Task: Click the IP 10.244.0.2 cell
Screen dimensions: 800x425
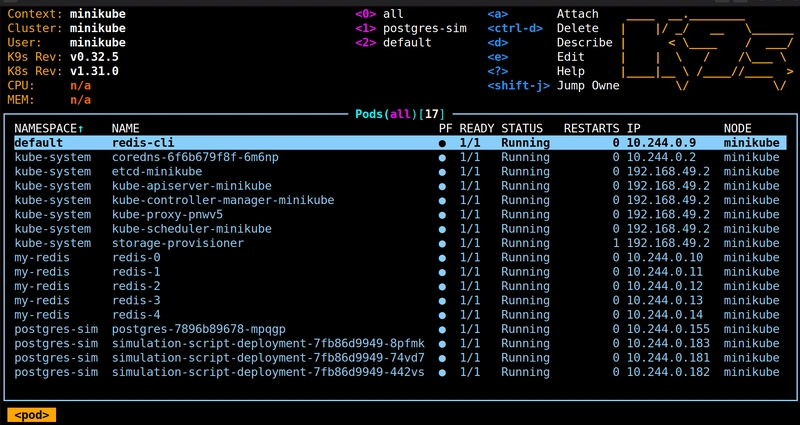Action: coord(661,157)
